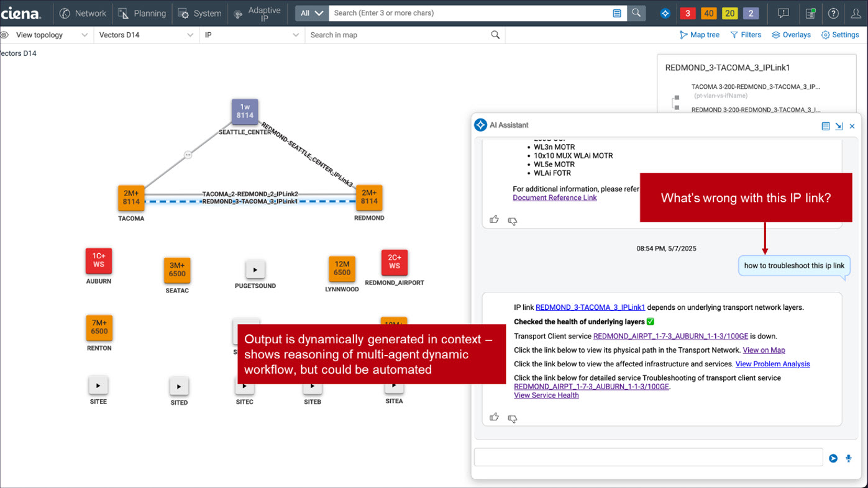Select the REDMOND_3-TACOMA_3_IPLink1 dashed link
This screenshot has width=868, height=488.
click(x=250, y=201)
